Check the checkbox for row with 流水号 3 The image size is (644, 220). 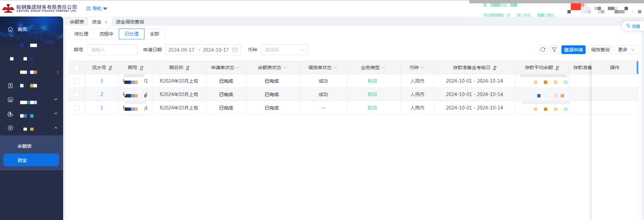click(76, 81)
